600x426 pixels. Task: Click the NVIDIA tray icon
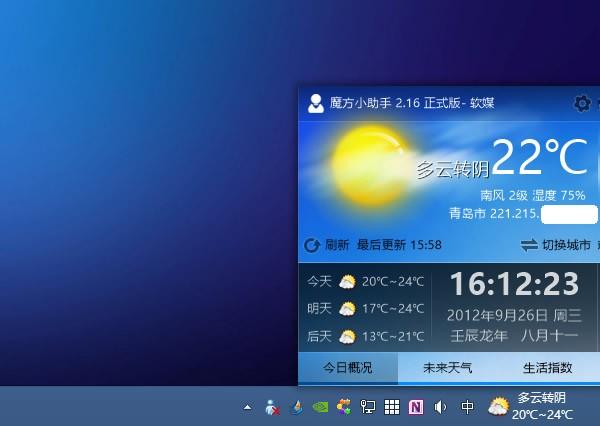coord(320,407)
